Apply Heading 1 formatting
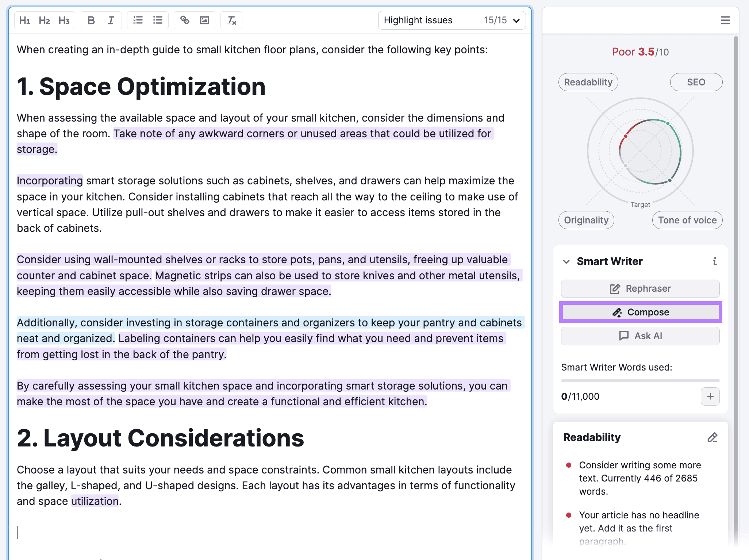This screenshot has height=560, width=749. pyautogui.click(x=24, y=20)
